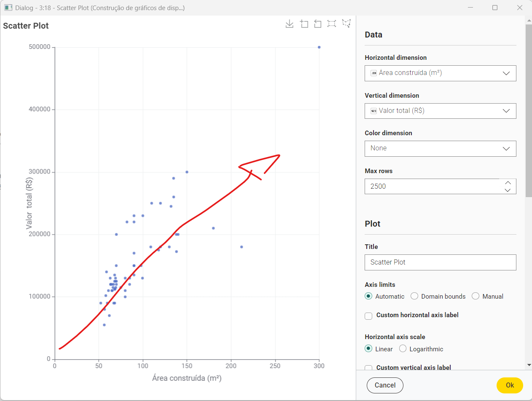Click the zoom reset back-arrow icon
The height and width of the screenshot is (401, 532).
[318, 24]
